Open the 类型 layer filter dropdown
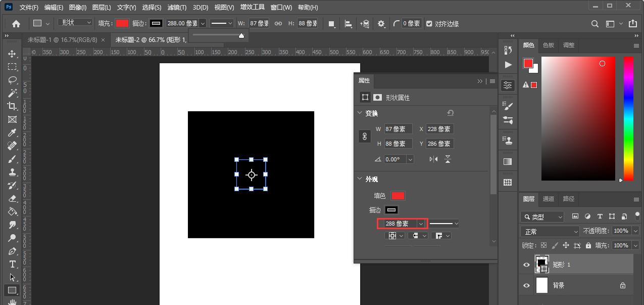The width and height of the screenshot is (644, 305). pyautogui.click(x=542, y=216)
